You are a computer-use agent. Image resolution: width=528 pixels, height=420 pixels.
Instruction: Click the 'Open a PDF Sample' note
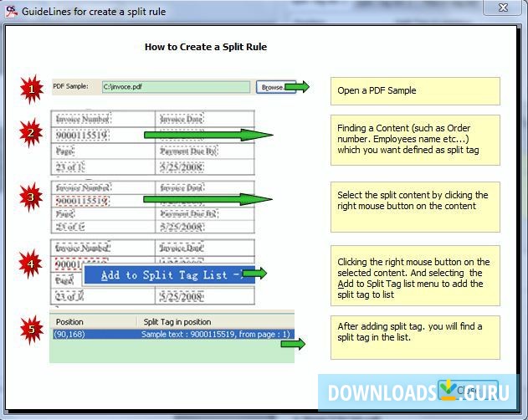(x=415, y=91)
